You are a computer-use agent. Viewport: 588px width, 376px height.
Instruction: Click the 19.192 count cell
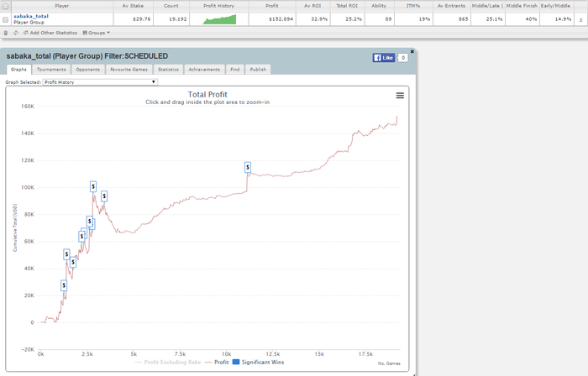[171, 19]
